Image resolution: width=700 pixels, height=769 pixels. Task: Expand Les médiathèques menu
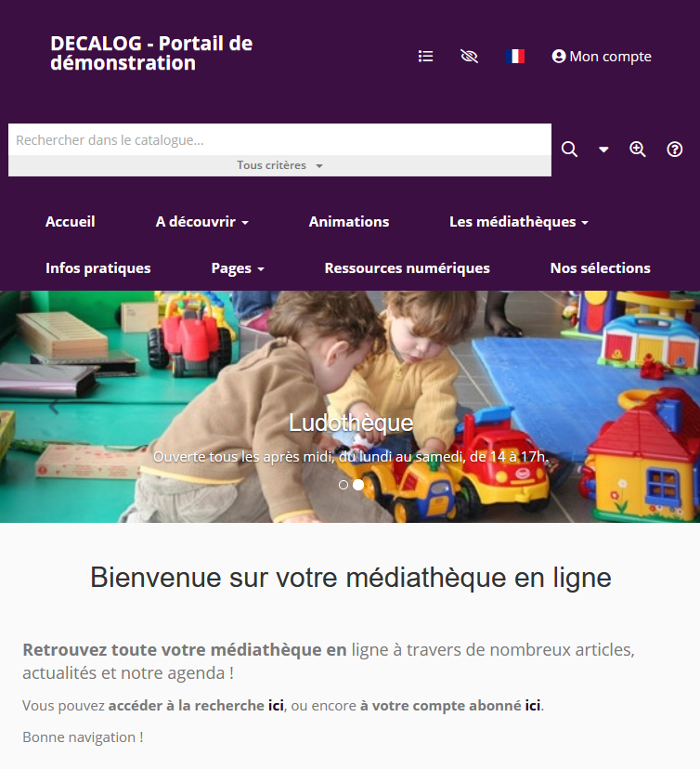[x=519, y=222]
